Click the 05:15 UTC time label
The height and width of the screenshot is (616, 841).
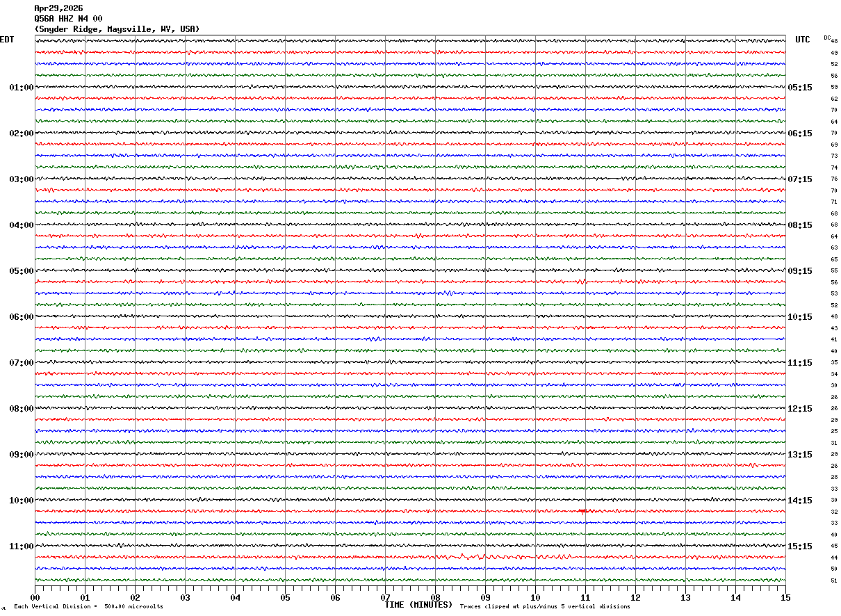click(x=799, y=88)
